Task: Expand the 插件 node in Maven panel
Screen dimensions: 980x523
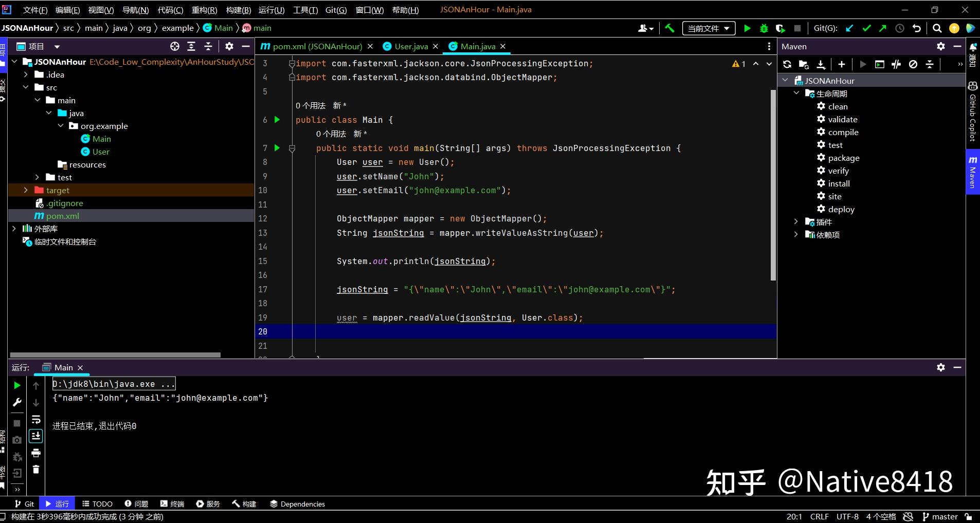Action: (796, 221)
